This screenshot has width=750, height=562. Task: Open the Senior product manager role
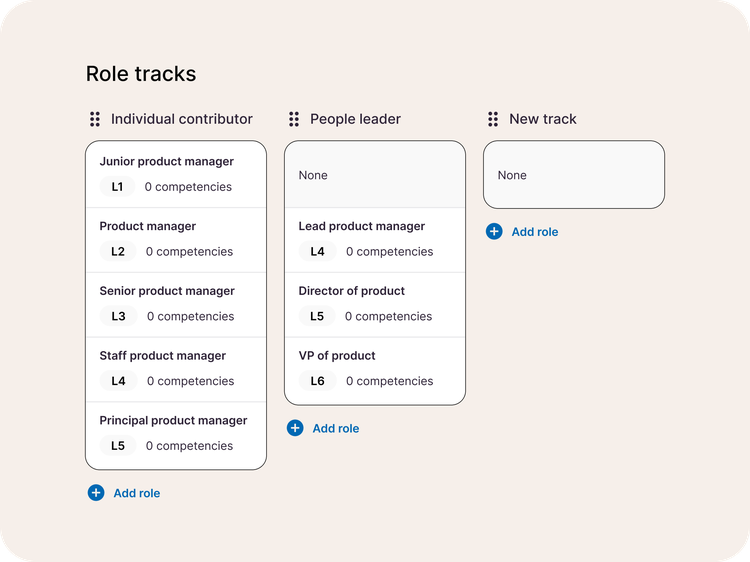(176, 305)
